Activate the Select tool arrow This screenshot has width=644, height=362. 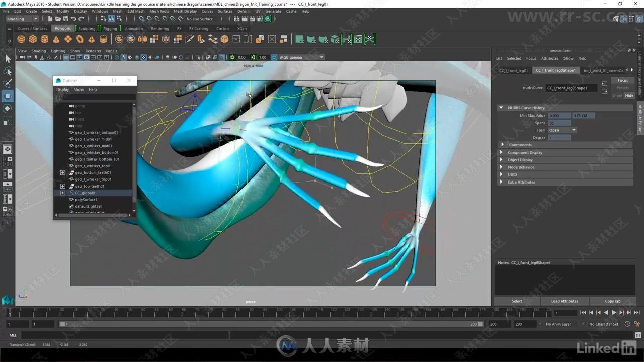point(8,59)
